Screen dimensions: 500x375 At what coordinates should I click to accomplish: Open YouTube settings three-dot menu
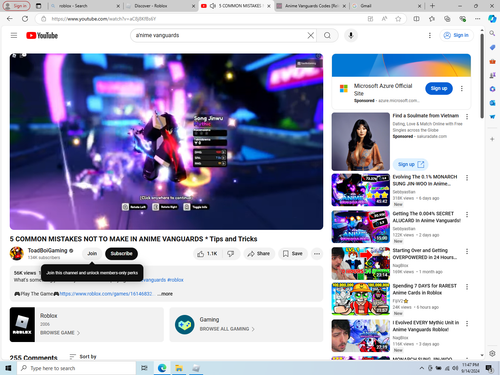[430, 35]
